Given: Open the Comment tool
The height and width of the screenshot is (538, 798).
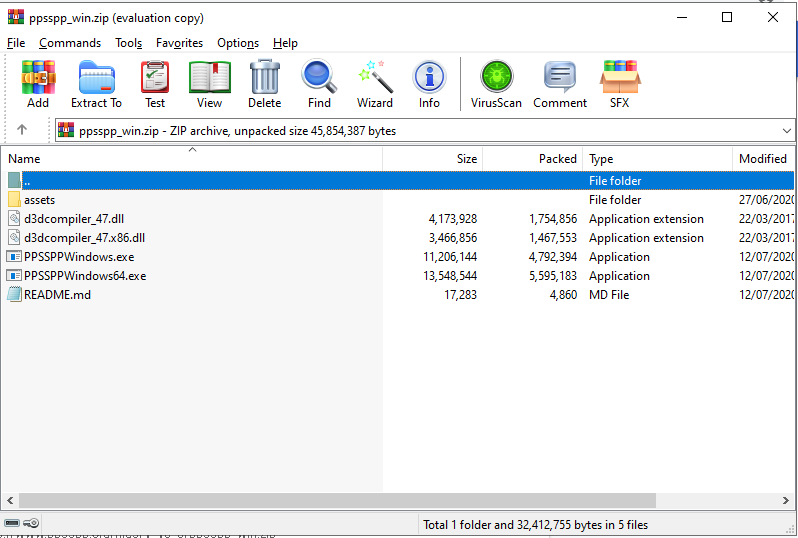Looking at the screenshot, I should (x=559, y=84).
